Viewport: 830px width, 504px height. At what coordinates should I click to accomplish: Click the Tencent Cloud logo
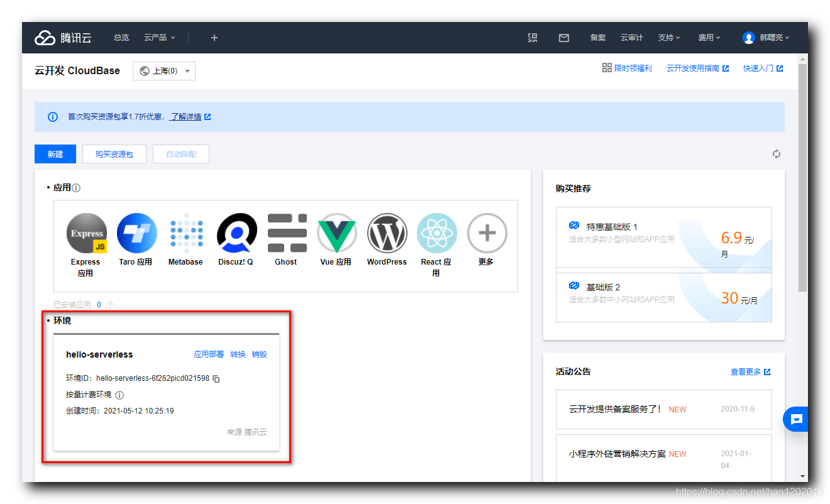[63, 38]
